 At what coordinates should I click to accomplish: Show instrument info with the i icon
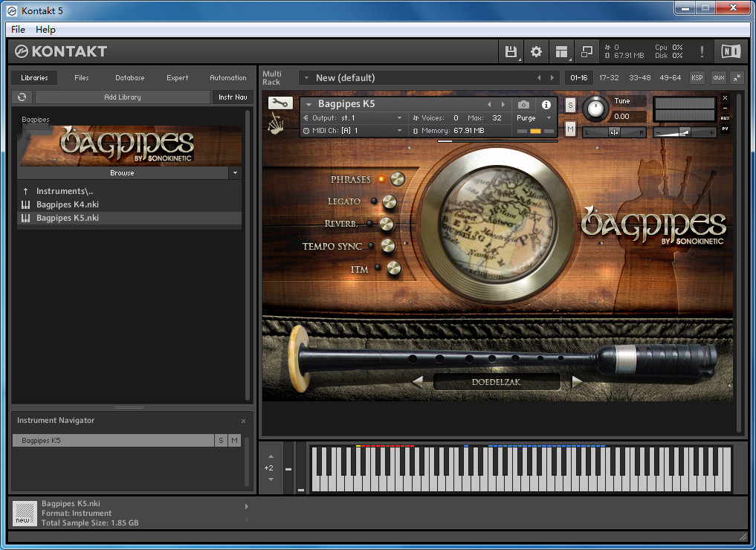click(x=546, y=105)
